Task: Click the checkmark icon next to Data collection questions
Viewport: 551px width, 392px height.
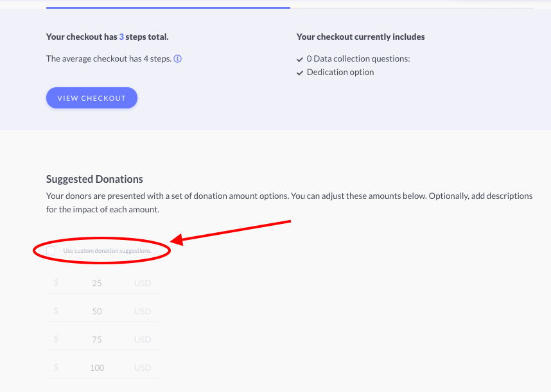Action: (x=300, y=59)
